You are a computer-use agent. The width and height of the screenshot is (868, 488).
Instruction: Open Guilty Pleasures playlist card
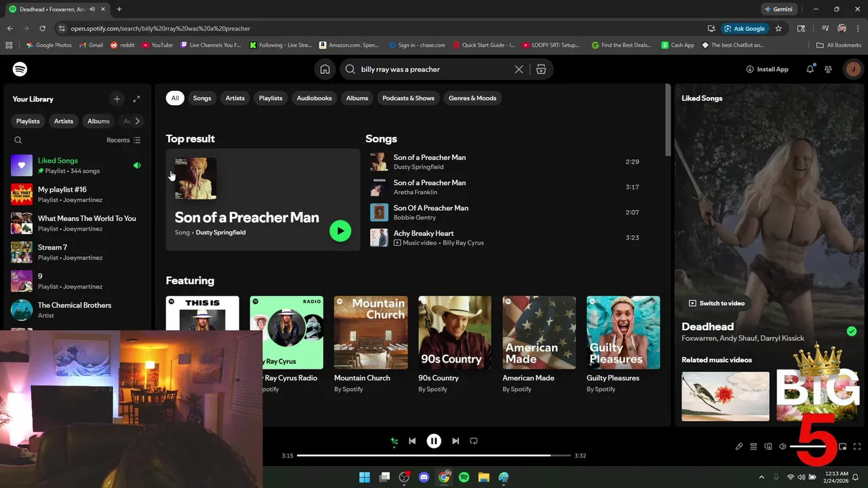623,345
